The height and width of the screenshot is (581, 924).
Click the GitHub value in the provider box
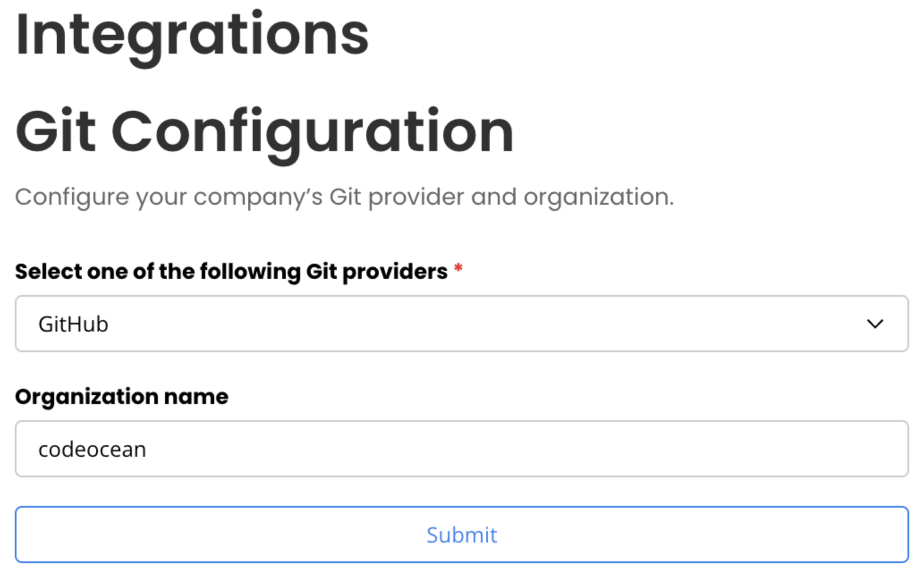click(74, 324)
